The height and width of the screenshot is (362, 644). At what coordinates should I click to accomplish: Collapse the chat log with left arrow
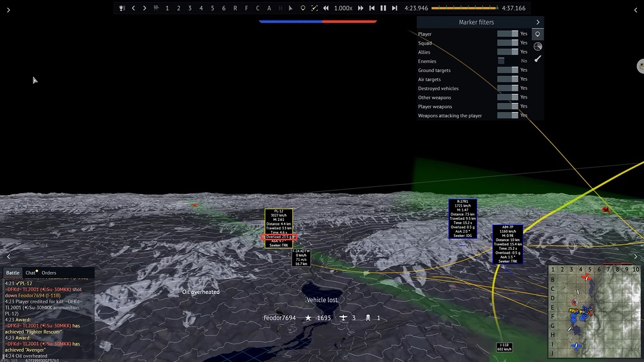coord(8,257)
